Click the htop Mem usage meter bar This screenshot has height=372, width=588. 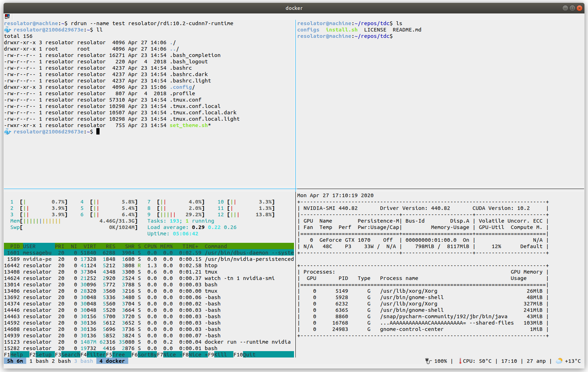[74, 221]
